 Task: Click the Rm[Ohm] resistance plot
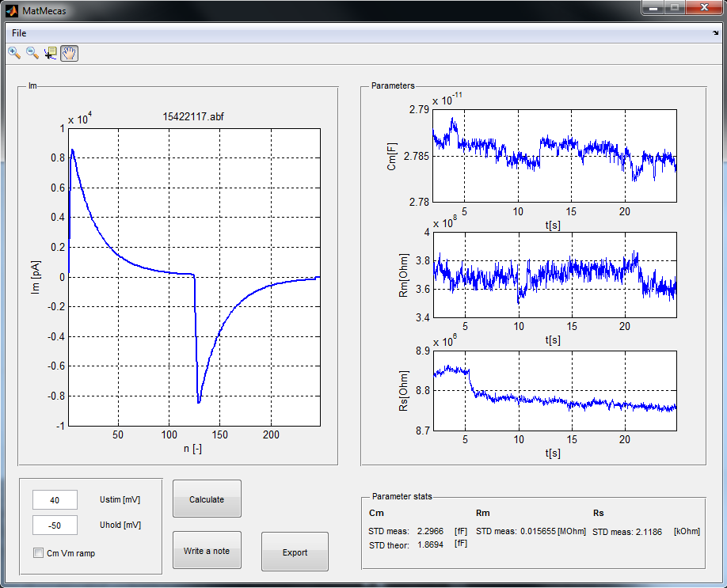(554, 275)
